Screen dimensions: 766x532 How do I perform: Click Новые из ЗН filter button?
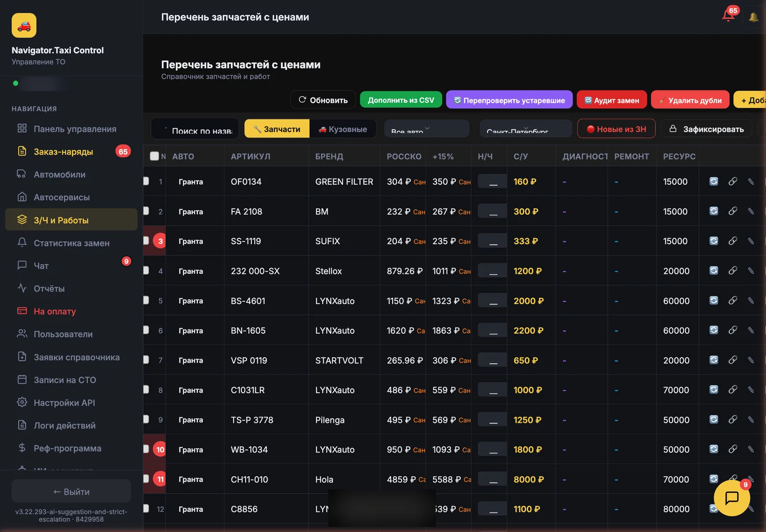pos(616,129)
